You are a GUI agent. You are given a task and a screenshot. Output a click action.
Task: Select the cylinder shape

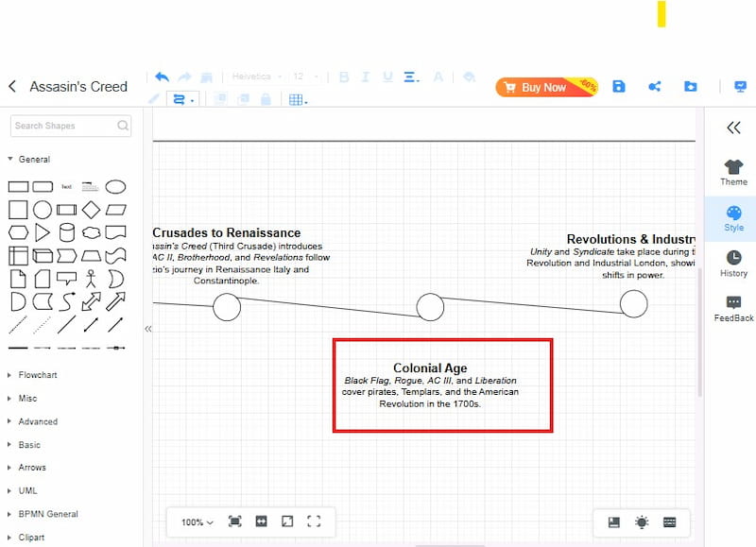[67, 232]
